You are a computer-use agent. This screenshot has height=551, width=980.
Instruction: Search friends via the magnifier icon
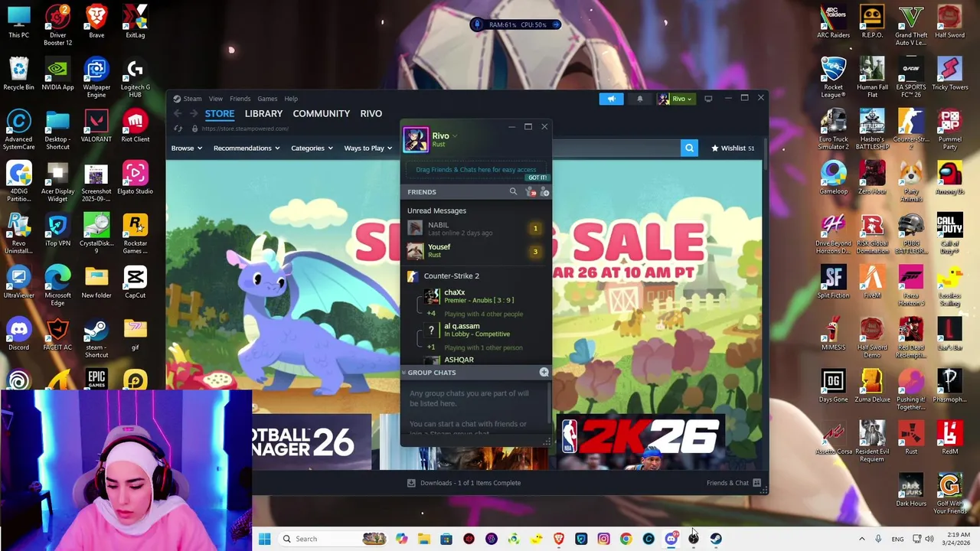(513, 192)
